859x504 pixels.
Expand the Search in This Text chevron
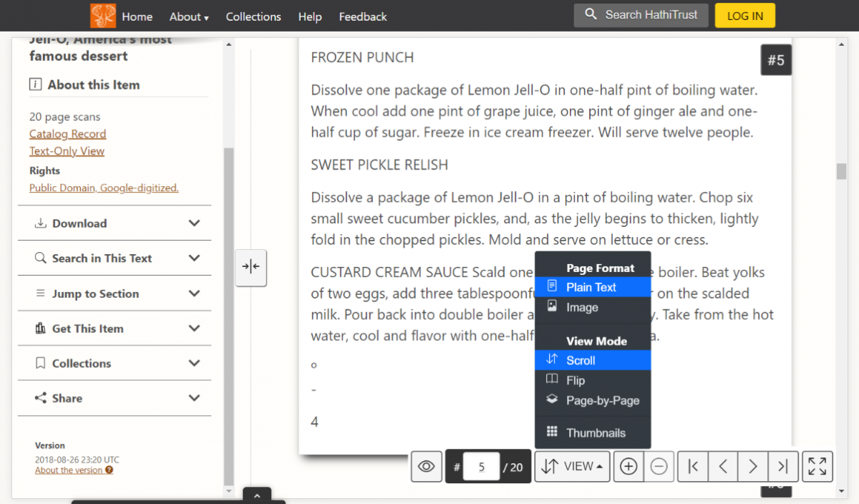(194, 258)
